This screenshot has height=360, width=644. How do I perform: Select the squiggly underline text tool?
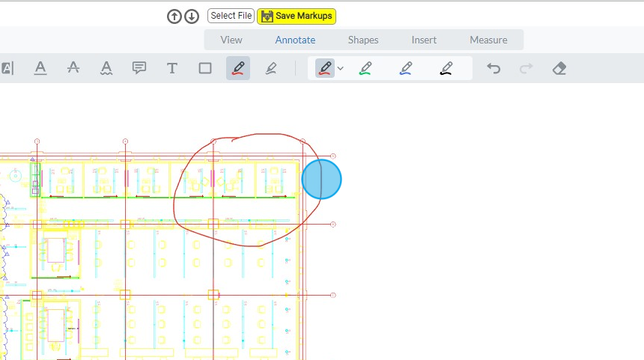106,68
